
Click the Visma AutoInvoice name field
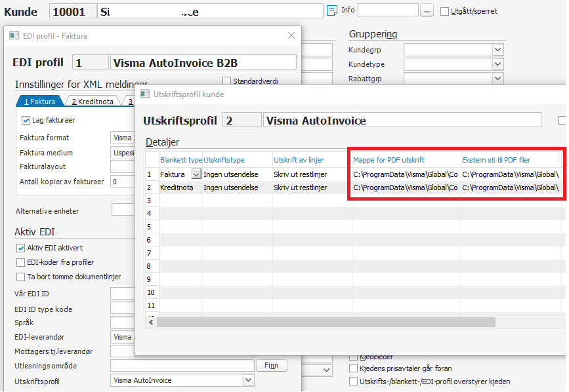tap(402, 120)
